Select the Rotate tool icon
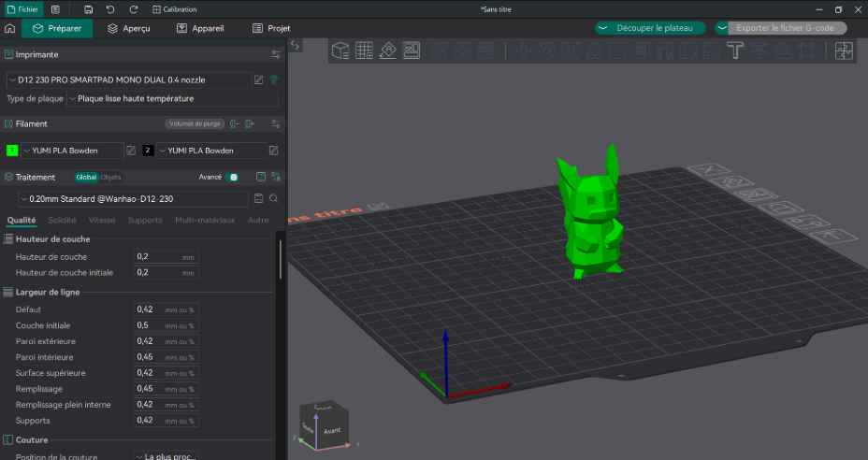Image resolution: width=868 pixels, height=460 pixels. pos(547,50)
